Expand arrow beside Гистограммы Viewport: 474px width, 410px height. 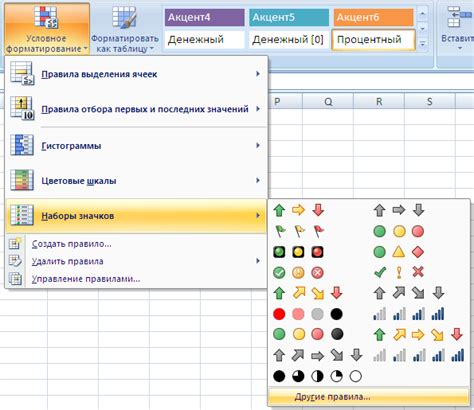[258, 145]
